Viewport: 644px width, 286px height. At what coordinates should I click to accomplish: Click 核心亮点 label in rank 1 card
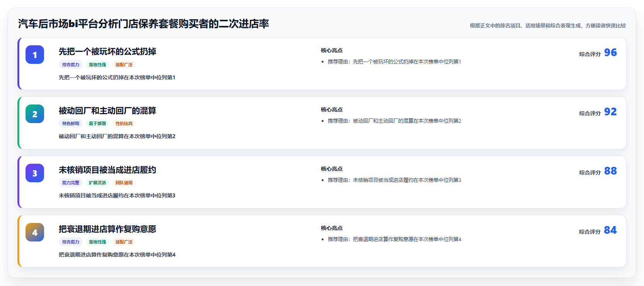(x=332, y=50)
